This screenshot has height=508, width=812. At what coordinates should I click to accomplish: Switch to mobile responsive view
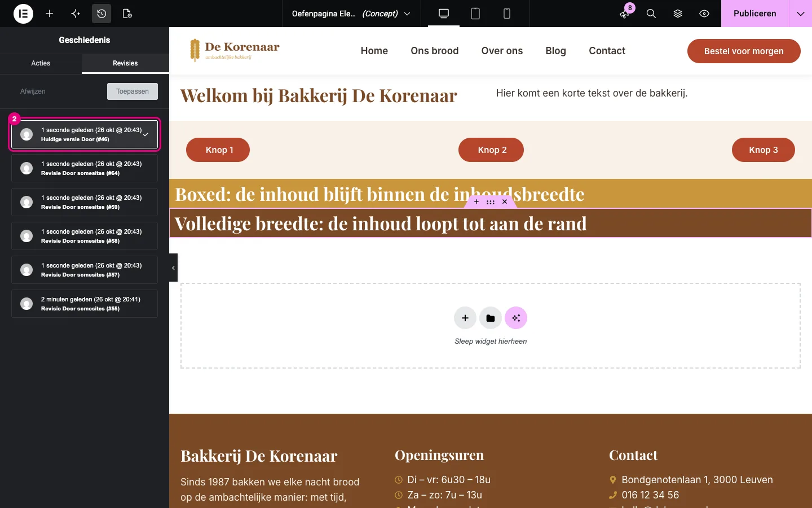coord(507,14)
